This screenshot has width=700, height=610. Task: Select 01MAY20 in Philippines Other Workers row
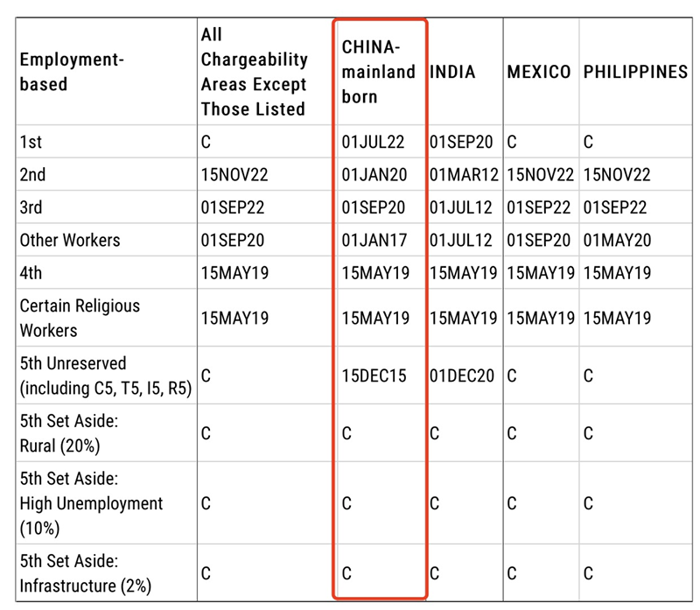point(617,241)
